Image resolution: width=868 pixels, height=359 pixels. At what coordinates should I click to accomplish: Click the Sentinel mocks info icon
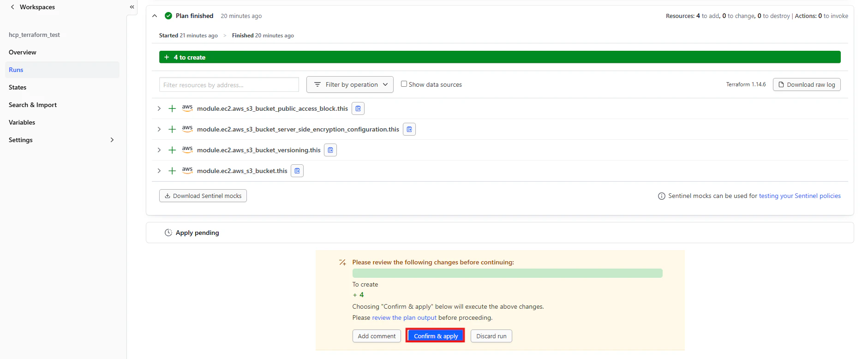662,196
